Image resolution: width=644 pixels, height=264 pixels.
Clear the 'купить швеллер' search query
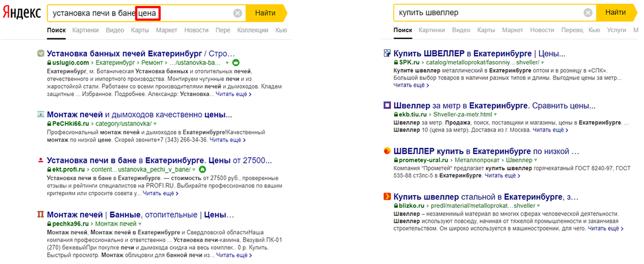point(588,13)
